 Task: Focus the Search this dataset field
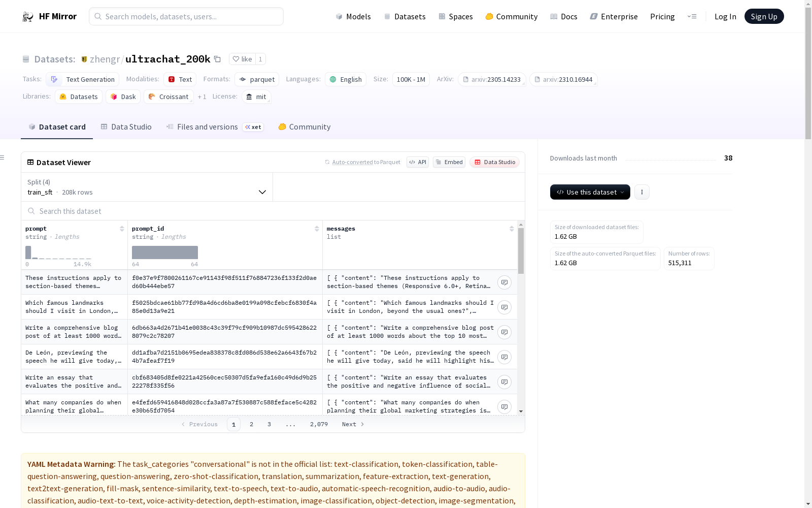[273, 211]
